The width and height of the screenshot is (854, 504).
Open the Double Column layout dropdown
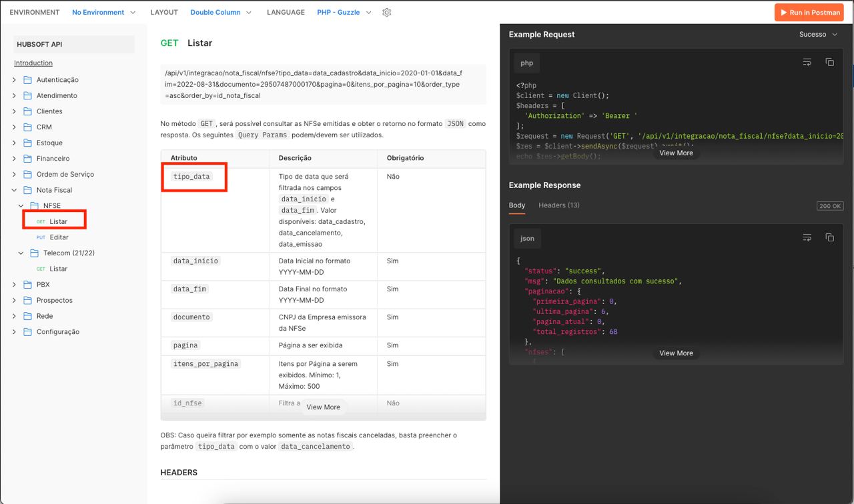pos(221,12)
